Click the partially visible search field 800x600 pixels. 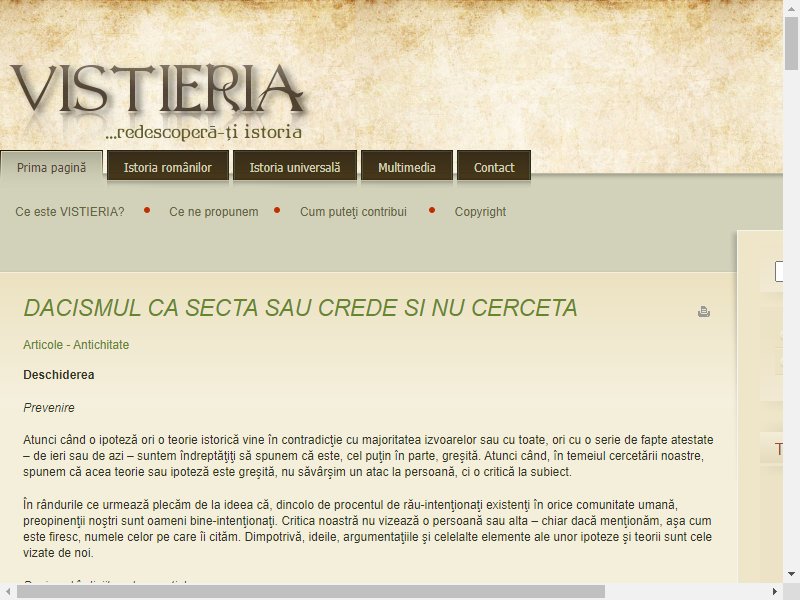pyautogui.click(x=779, y=271)
